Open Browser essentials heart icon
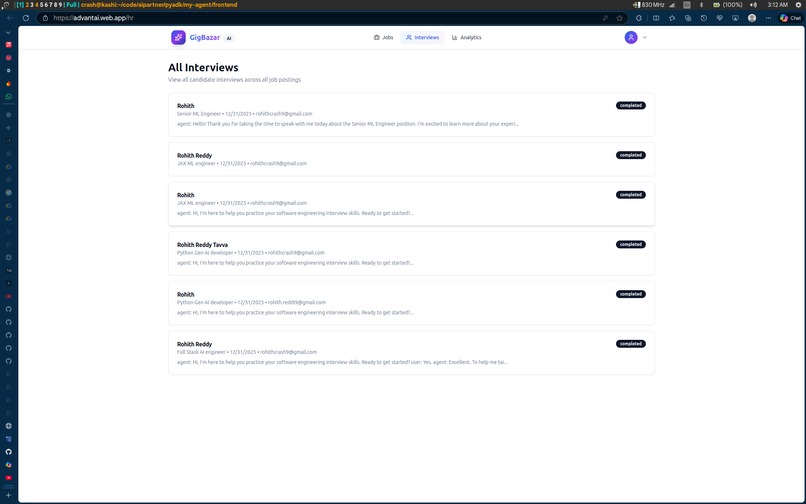806x504 pixels. coord(720,18)
